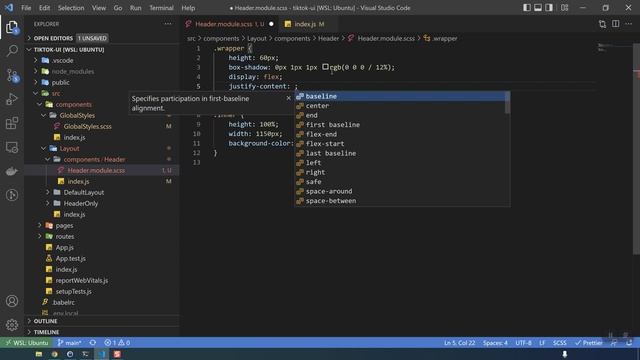Open the Search view icon
This screenshot has height=360, width=640.
[x=12, y=51]
